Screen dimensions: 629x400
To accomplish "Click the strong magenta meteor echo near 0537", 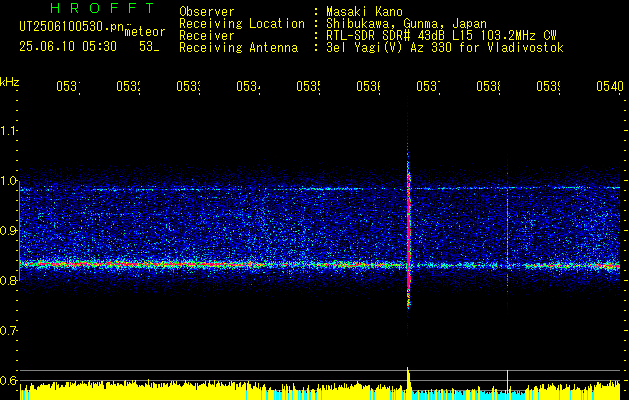I will coord(409,235).
